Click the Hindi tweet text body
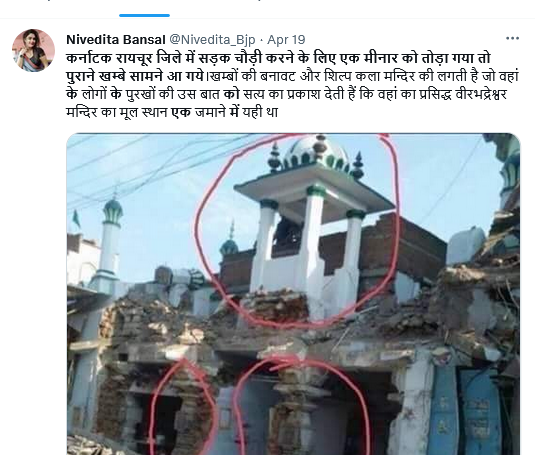Screen dimensions: 535x455 pos(292,85)
